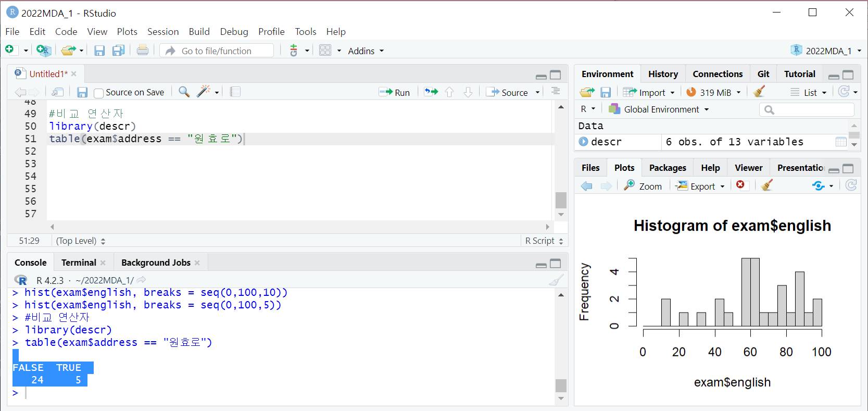
Task: Open 2022MDA_1 project dropdown
Action: 827,51
